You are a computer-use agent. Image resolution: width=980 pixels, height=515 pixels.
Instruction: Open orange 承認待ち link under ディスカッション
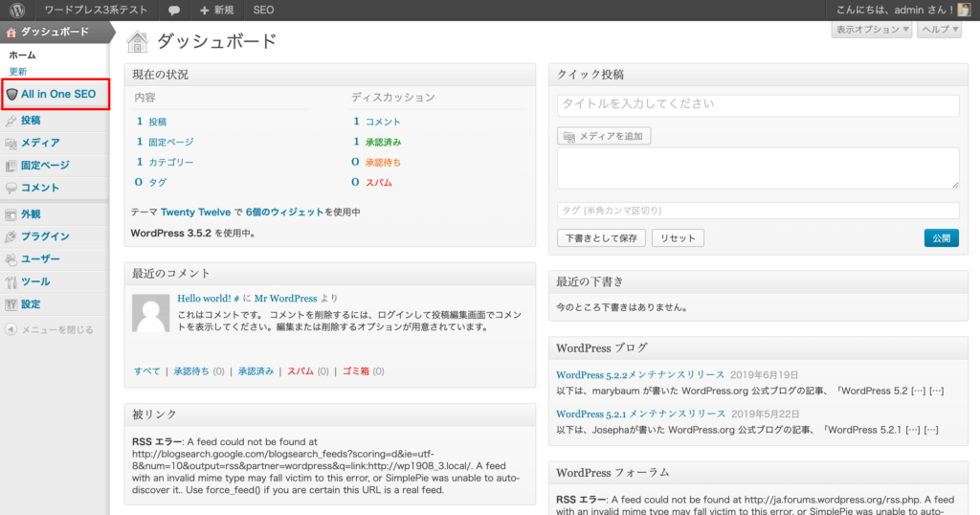click(383, 162)
